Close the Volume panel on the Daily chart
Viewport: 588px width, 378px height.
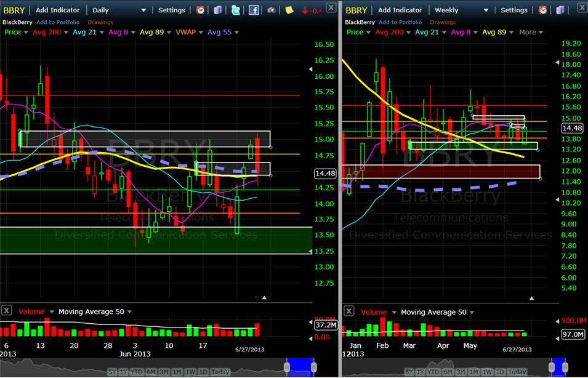7,311
